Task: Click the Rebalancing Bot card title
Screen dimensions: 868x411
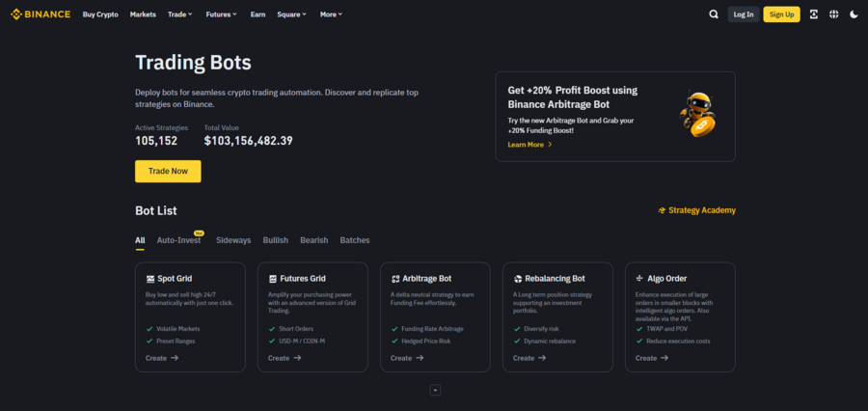Action: [556, 279]
